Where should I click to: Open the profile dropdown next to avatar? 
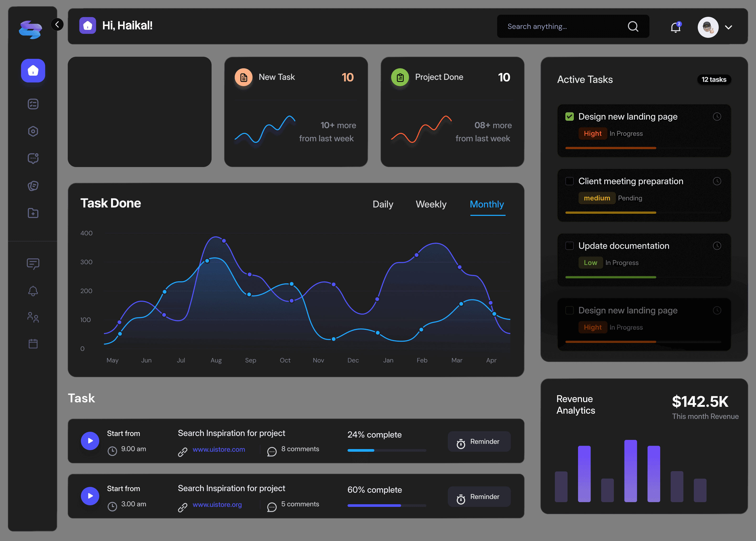pyautogui.click(x=728, y=27)
